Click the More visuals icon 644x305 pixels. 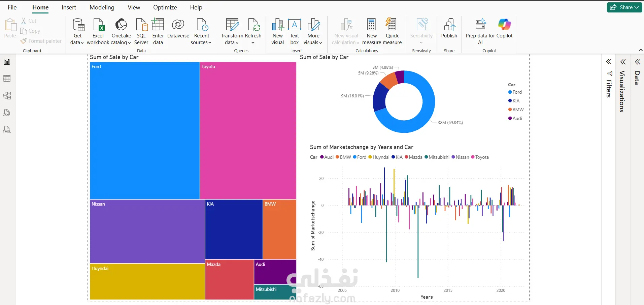coord(313,25)
